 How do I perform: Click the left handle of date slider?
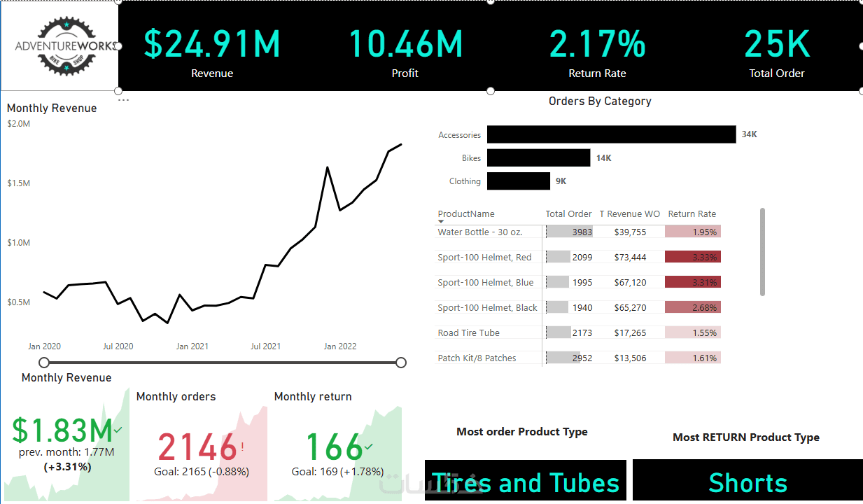tap(44, 362)
